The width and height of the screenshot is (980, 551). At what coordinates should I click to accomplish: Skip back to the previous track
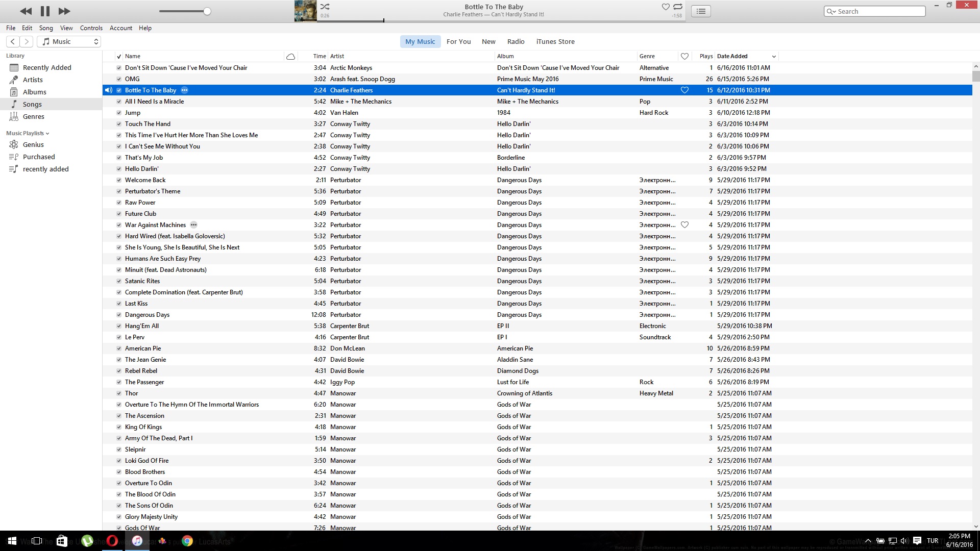pos(26,11)
